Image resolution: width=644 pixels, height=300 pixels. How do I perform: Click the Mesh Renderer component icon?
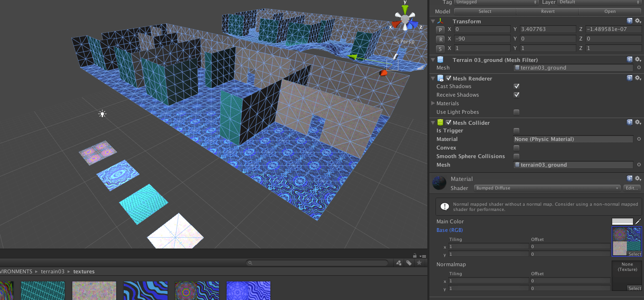(x=440, y=78)
